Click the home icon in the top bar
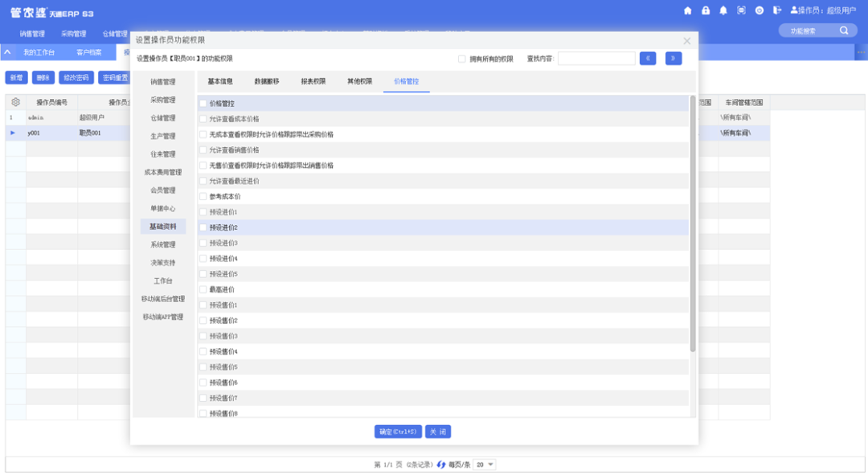 click(x=687, y=10)
